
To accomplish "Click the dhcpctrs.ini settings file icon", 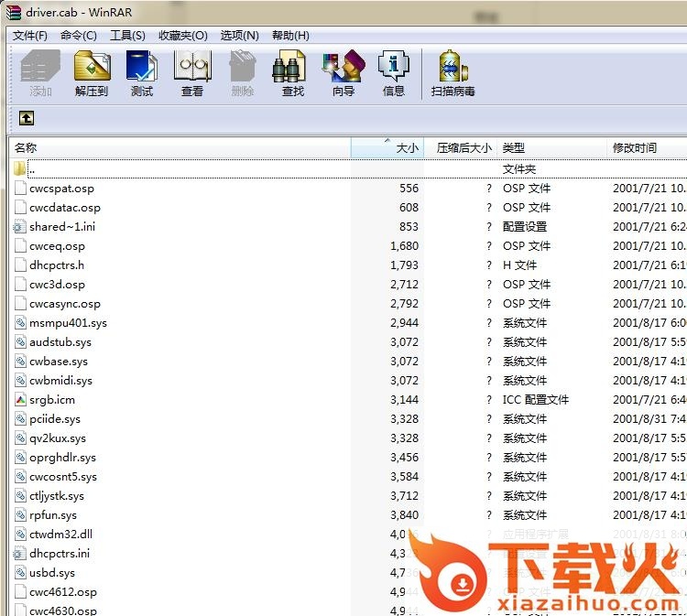I will coord(19,554).
